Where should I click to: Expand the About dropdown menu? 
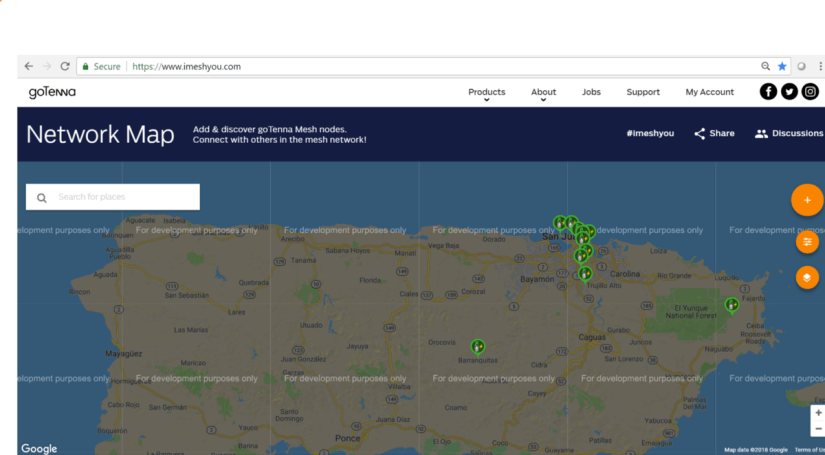pos(543,92)
